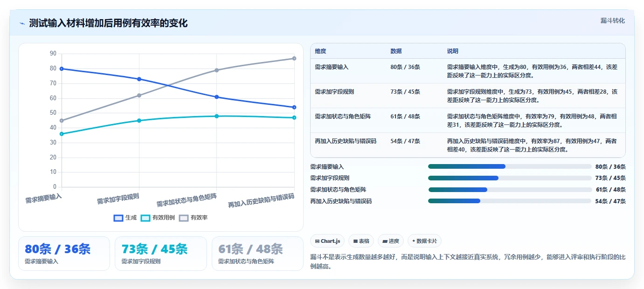Click the 需求加字段规则 table row name
This screenshot has width=644, height=289.
point(334,92)
